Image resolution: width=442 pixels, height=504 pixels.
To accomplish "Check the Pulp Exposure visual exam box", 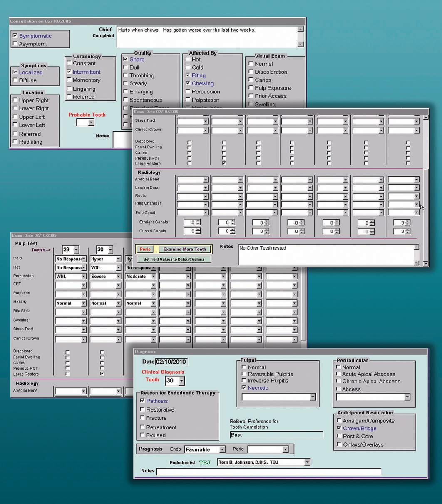I will [251, 88].
